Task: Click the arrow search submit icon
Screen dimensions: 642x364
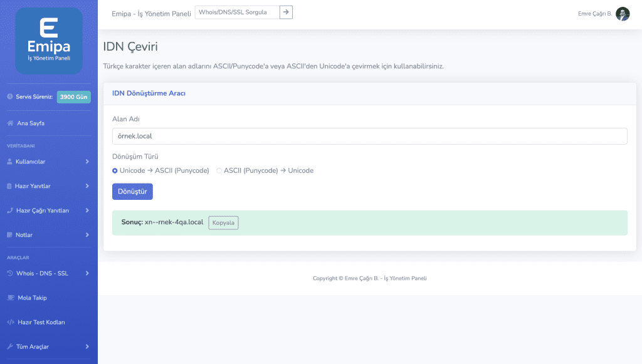Action: click(x=286, y=12)
